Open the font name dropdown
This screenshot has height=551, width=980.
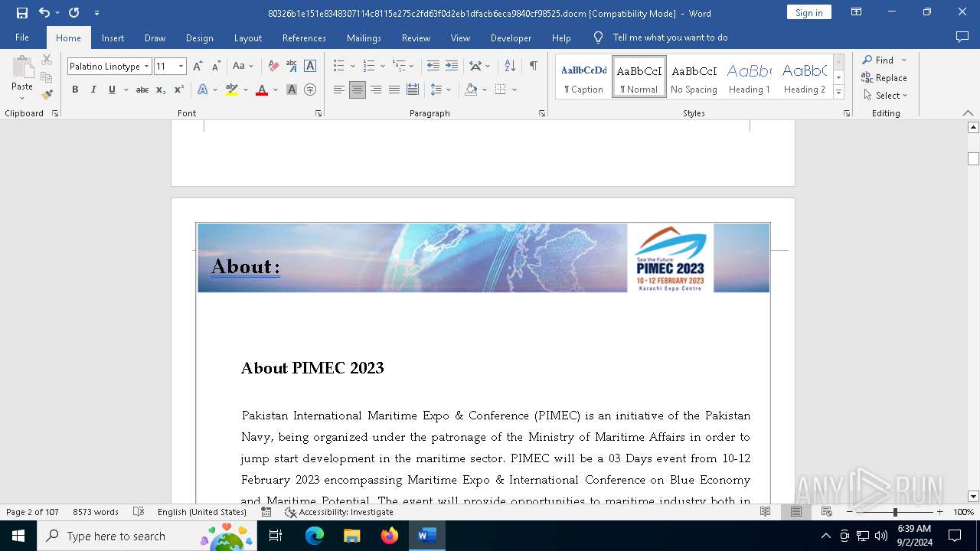tap(146, 67)
